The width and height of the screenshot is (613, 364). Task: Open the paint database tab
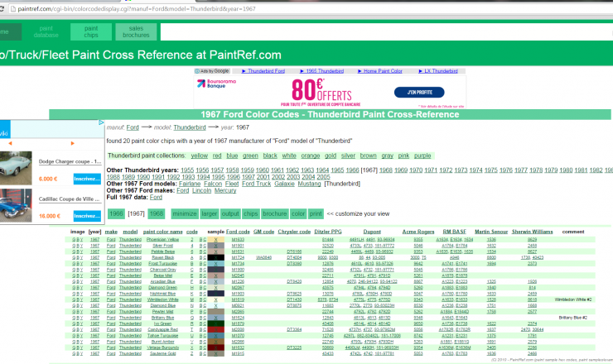[x=46, y=31]
